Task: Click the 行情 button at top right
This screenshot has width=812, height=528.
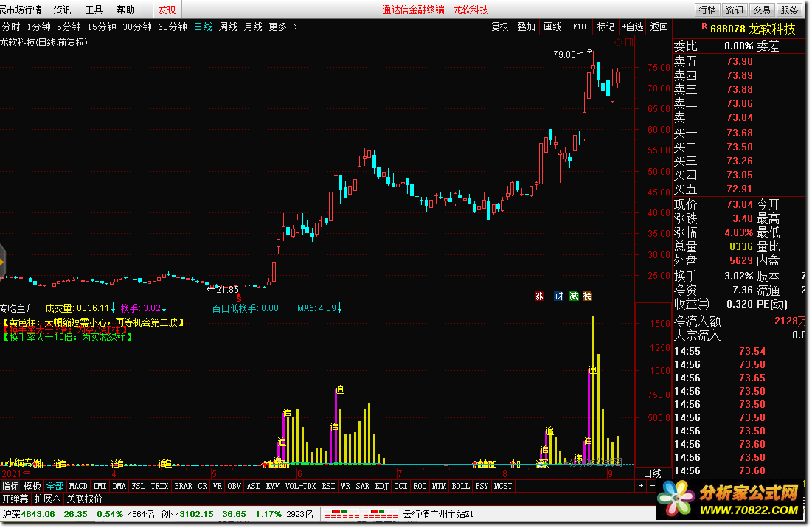Action: 707,10
